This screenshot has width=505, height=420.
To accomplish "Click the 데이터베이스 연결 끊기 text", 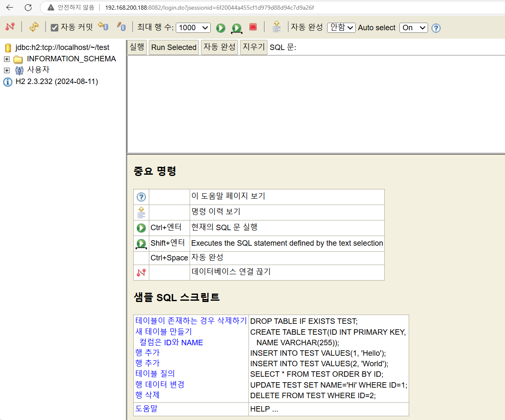I will coord(231,272).
